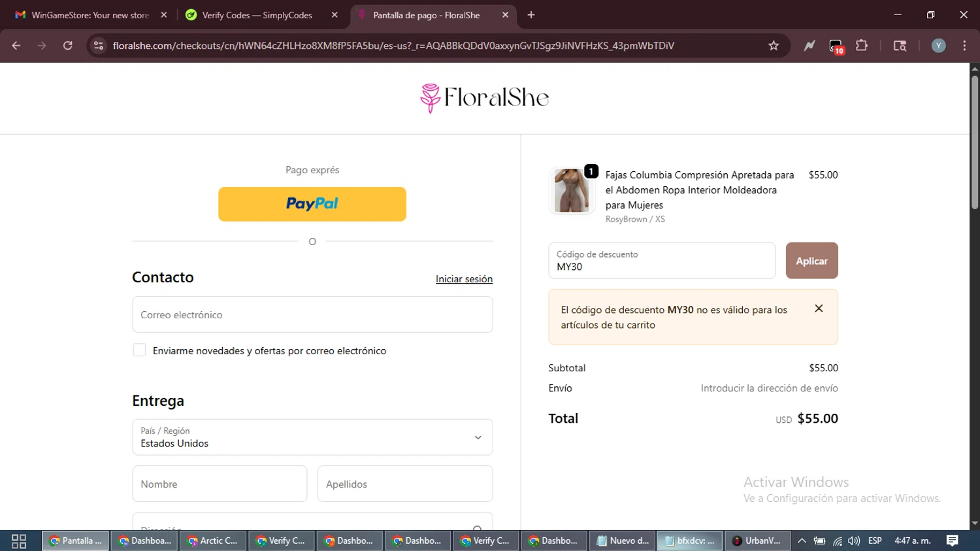
Task: Dismiss the invalid discount code message
Action: 819,309
